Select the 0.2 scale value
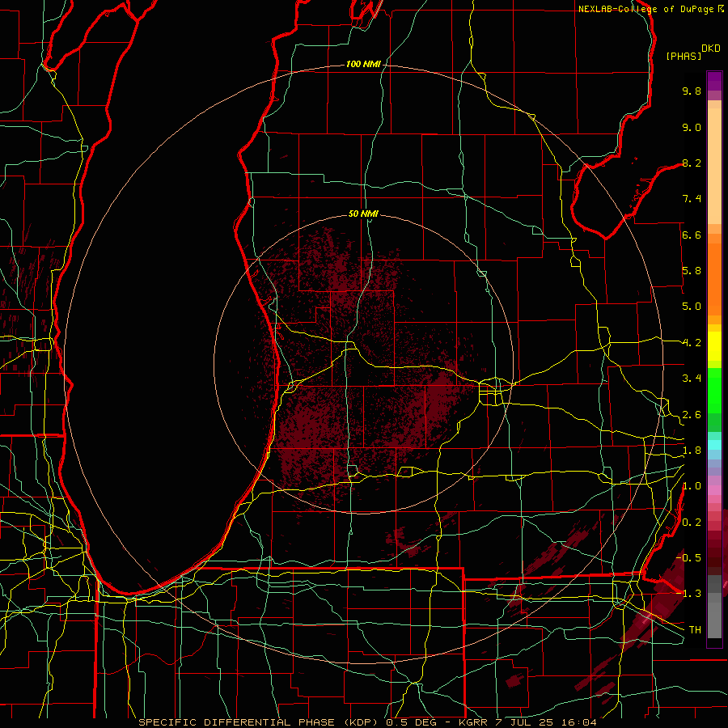 [692, 523]
